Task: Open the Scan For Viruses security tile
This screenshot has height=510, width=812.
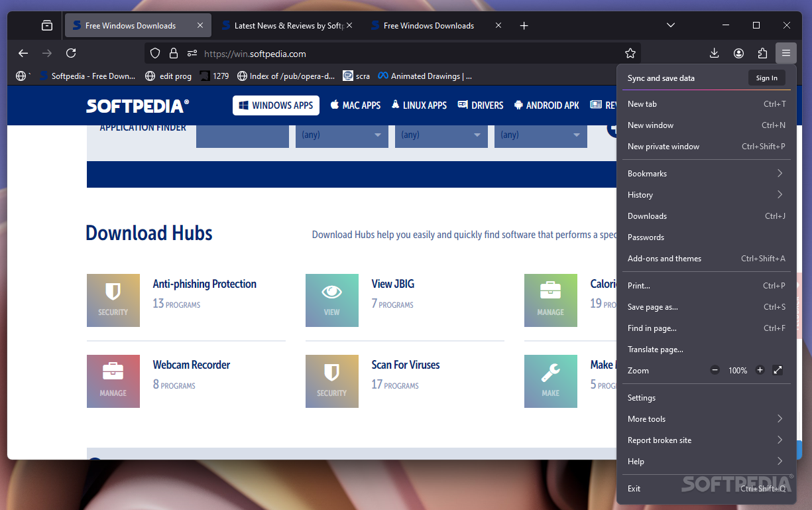Action: (332, 381)
